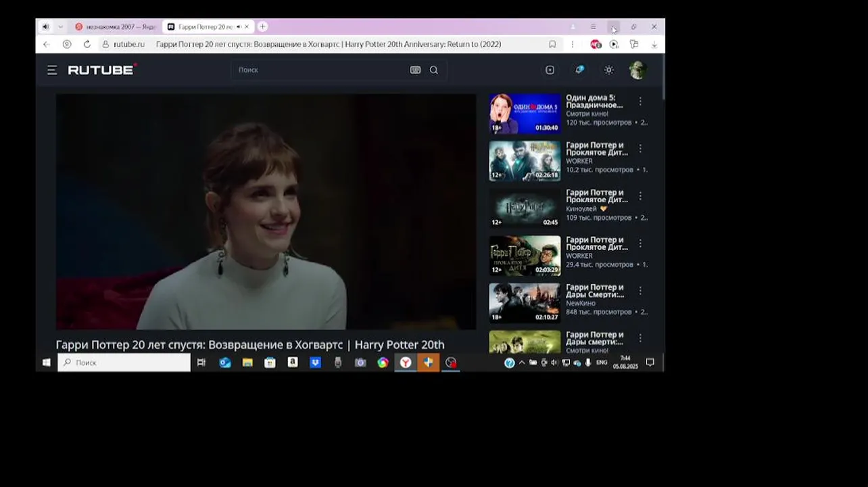Focus the RUTUBE search field
Viewport: 868px width, 487px height.
pyautogui.click(x=321, y=70)
